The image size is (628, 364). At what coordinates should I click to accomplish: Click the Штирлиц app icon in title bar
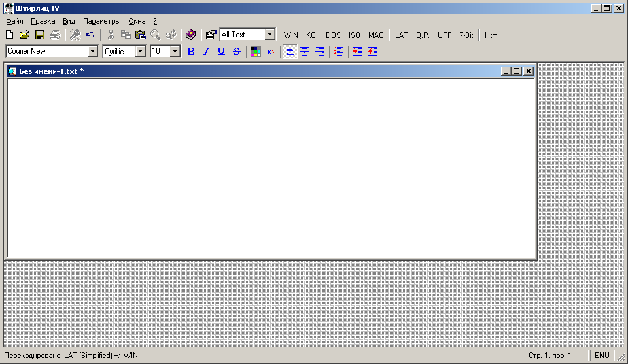point(9,8)
